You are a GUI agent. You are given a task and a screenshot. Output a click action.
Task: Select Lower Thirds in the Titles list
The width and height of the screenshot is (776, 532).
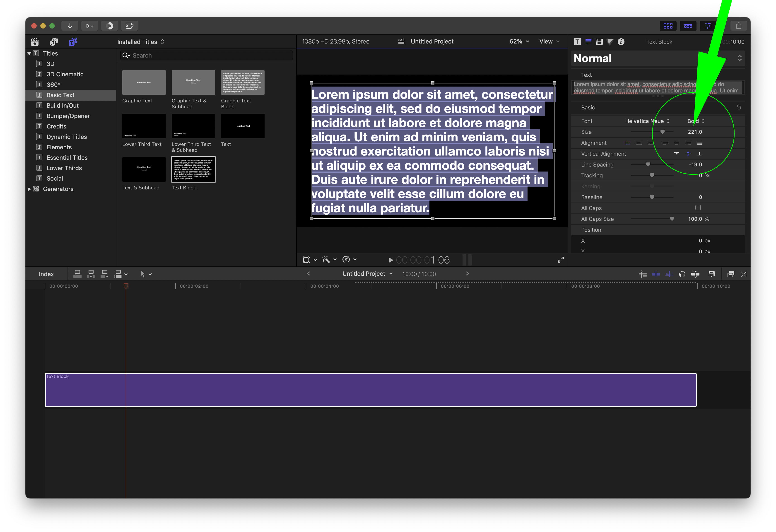click(x=64, y=168)
